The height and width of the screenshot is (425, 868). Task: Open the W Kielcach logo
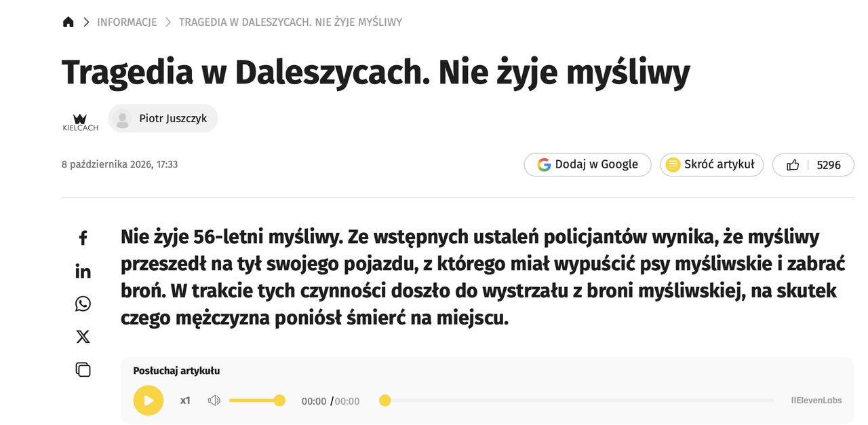click(81, 122)
